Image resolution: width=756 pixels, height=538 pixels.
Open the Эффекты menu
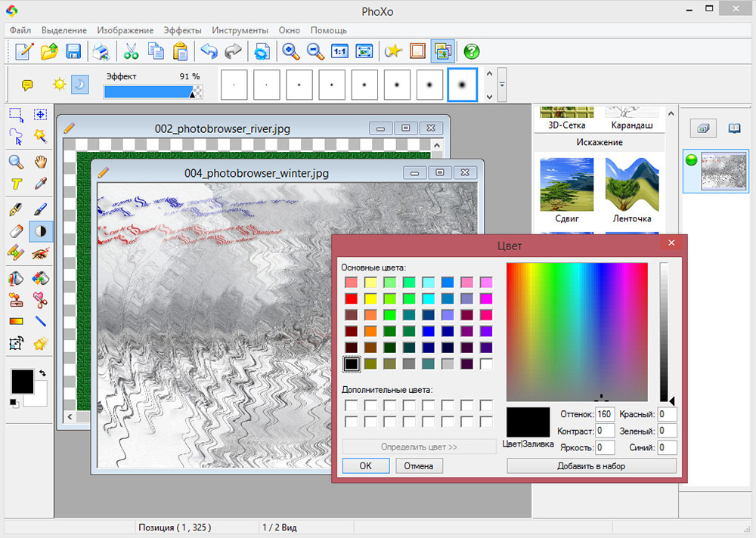(x=182, y=30)
